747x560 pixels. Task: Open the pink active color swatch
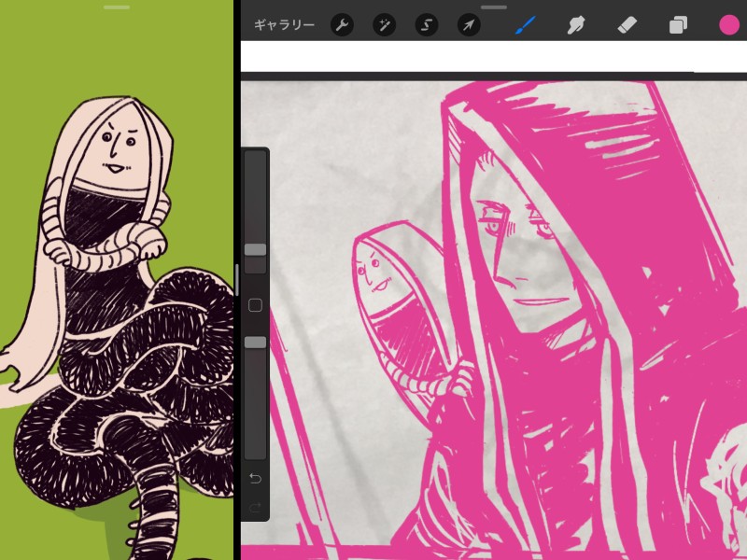pyautogui.click(x=729, y=25)
